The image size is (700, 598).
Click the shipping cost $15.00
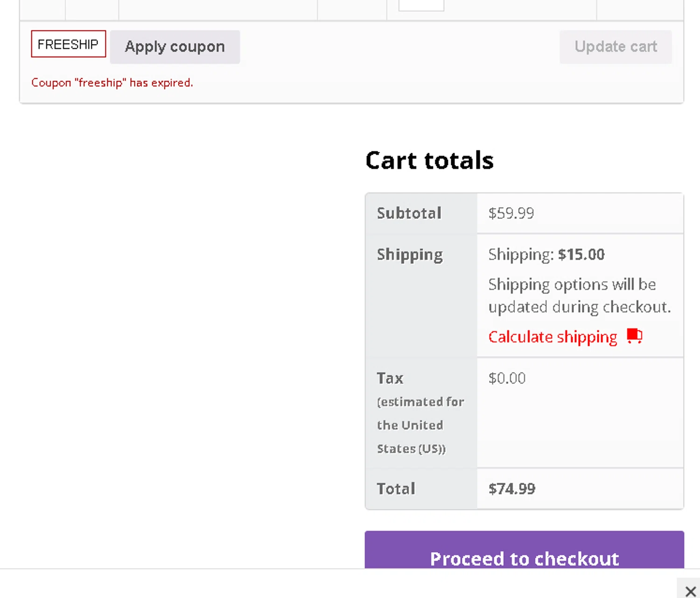pyautogui.click(x=581, y=254)
